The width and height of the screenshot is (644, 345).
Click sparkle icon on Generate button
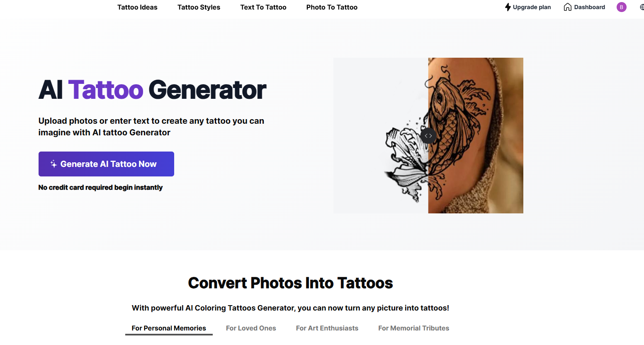[53, 164]
